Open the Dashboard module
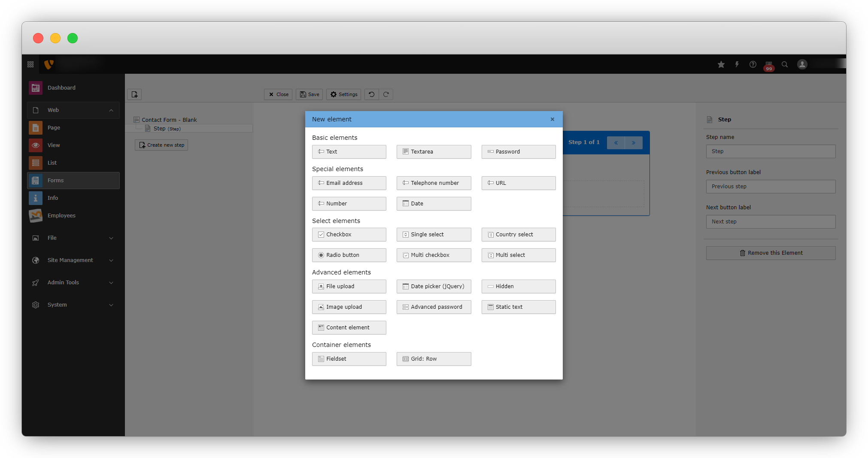Viewport: 868px width, 458px height. 61,88
